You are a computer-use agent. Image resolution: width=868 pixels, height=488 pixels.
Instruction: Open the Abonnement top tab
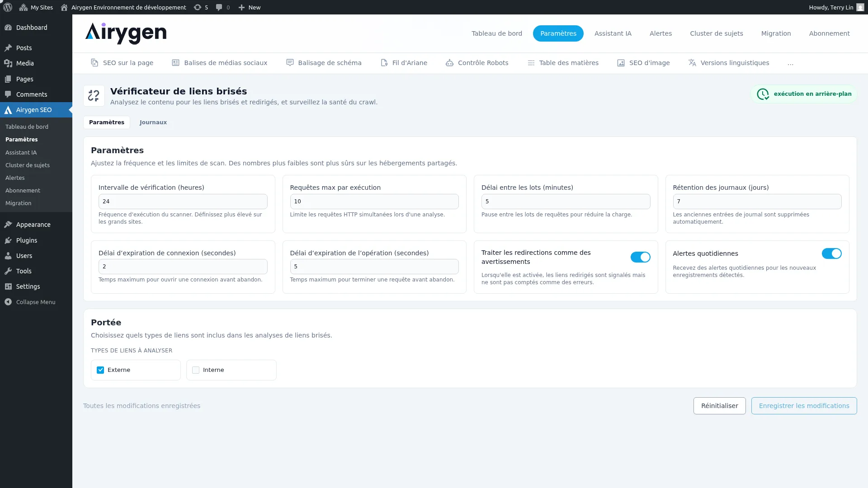830,33
